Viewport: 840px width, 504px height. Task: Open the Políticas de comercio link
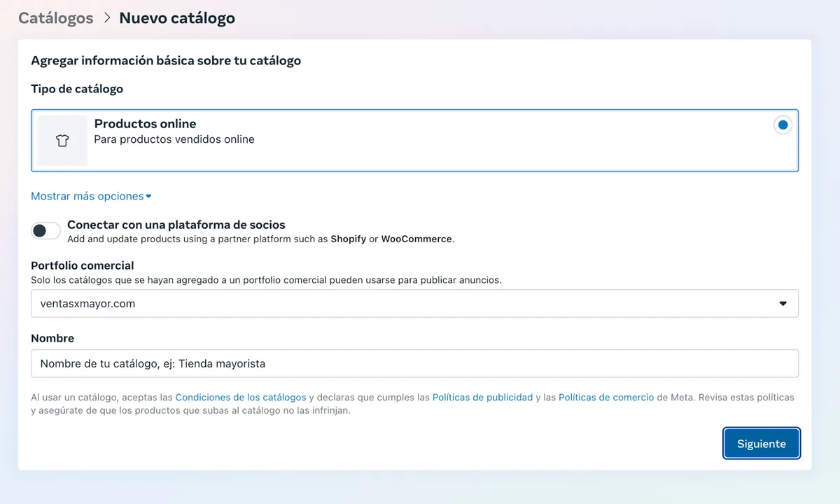coord(605,397)
